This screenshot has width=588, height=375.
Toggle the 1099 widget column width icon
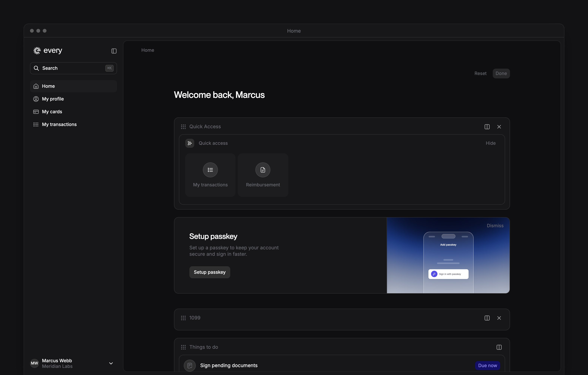point(487,318)
